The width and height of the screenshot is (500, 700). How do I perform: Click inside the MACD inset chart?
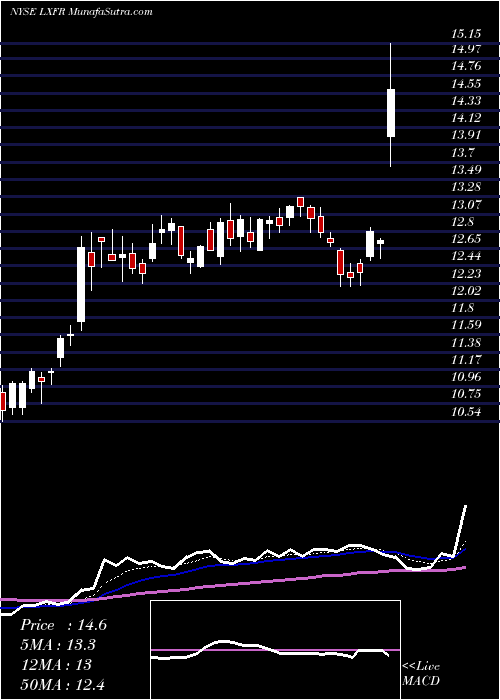pyautogui.click(x=275, y=650)
